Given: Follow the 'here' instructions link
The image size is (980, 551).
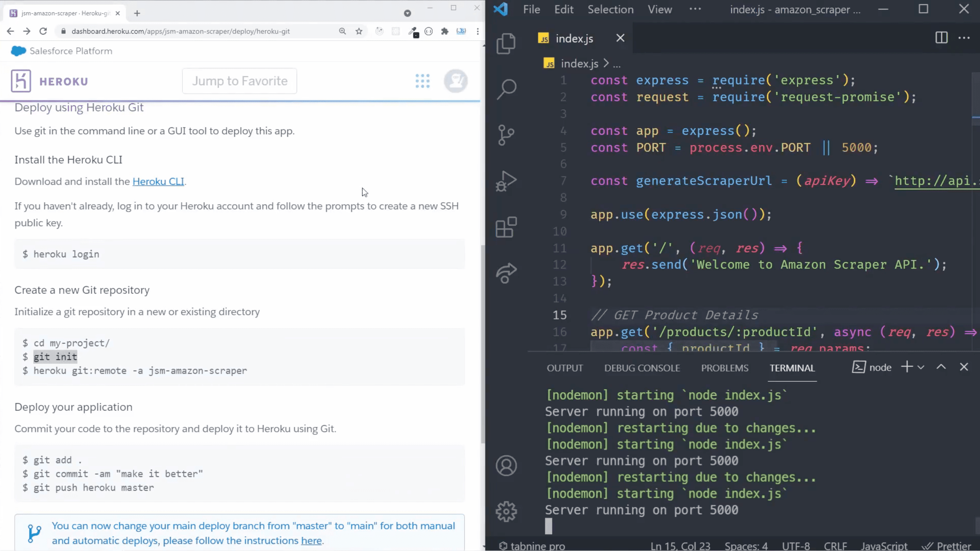Looking at the screenshot, I should 311,541.
